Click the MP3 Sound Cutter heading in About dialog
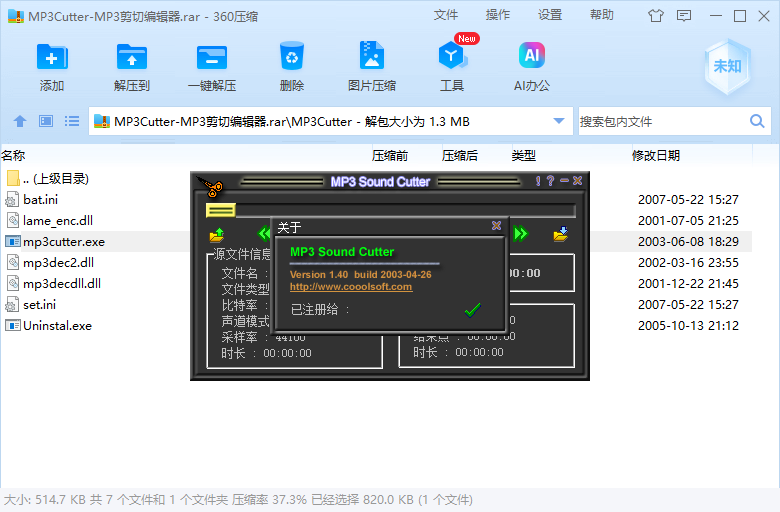 point(342,252)
